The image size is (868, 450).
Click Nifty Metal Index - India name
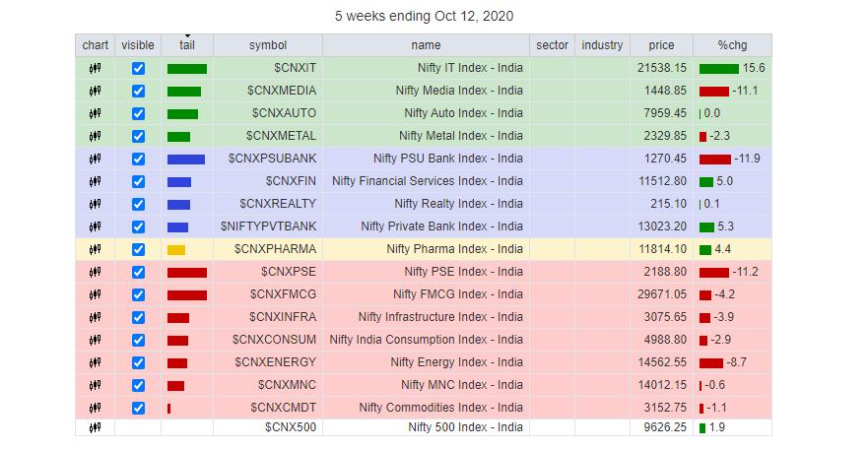point(461,136)
